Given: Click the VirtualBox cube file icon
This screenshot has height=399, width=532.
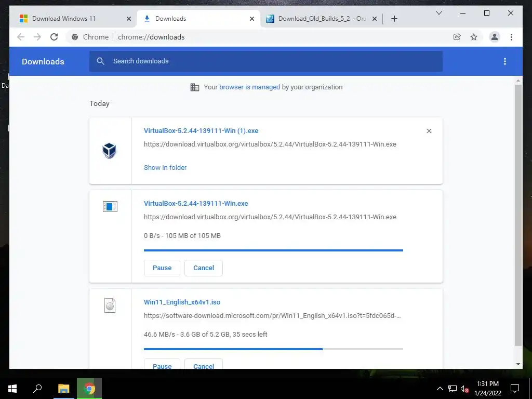Looking at the screenshot, I should 110,150.
